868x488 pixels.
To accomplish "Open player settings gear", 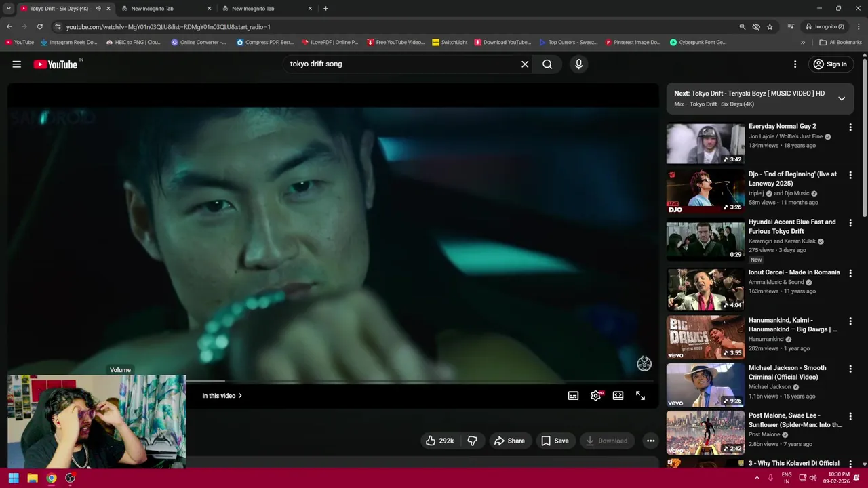I will pos(595,396).
